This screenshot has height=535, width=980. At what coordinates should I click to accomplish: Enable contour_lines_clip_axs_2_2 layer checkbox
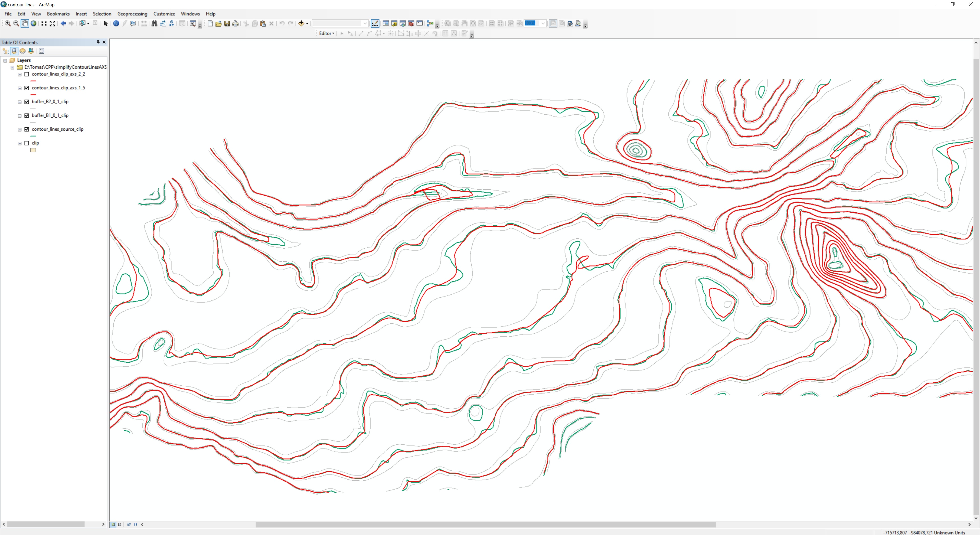pos(27,74)
